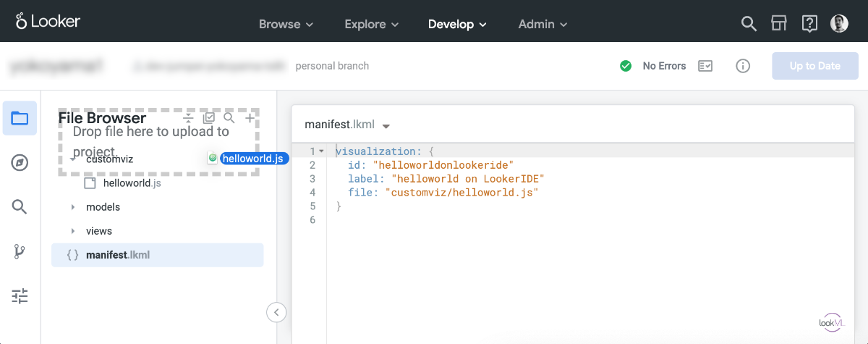Select helloworld.js in the file tree

pos(132,183)
